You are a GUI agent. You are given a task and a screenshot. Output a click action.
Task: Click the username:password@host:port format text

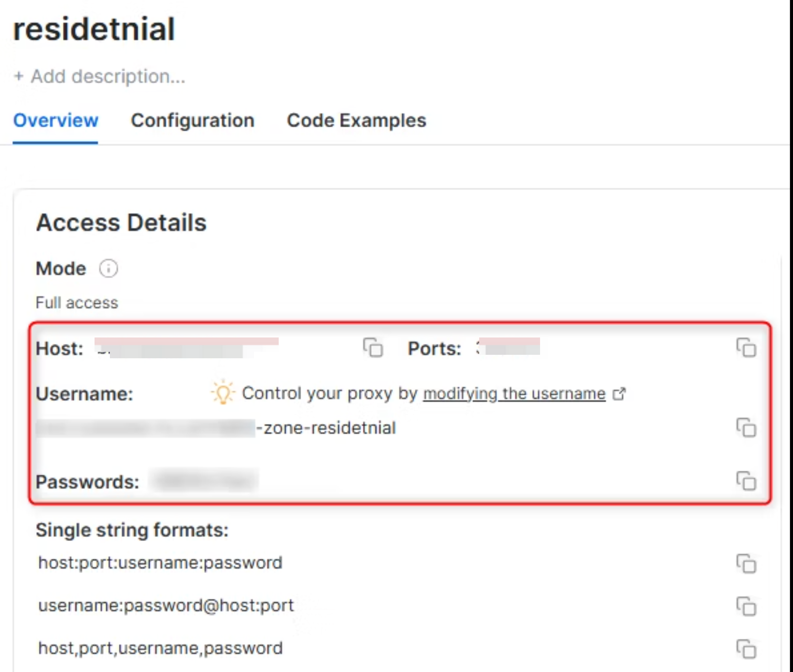point(166,606)
